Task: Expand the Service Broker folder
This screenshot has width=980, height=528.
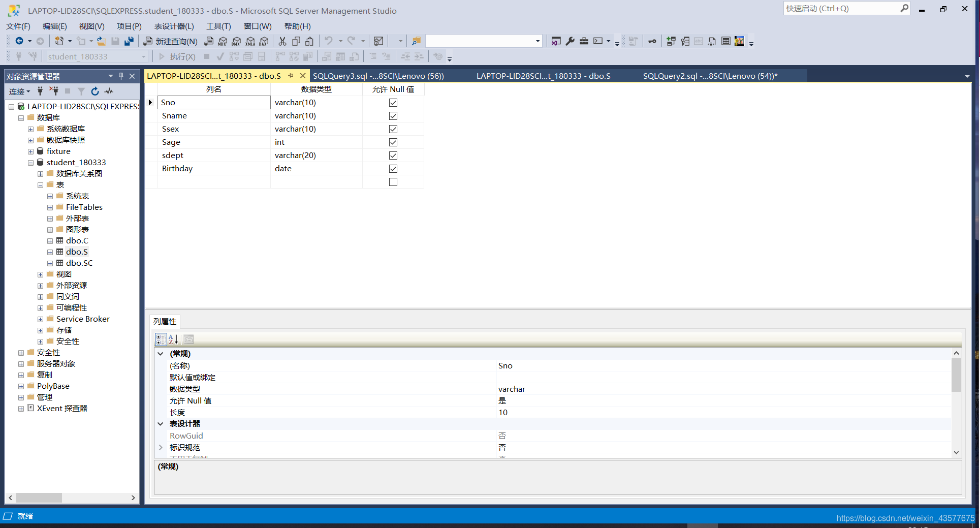Action: 40,319
